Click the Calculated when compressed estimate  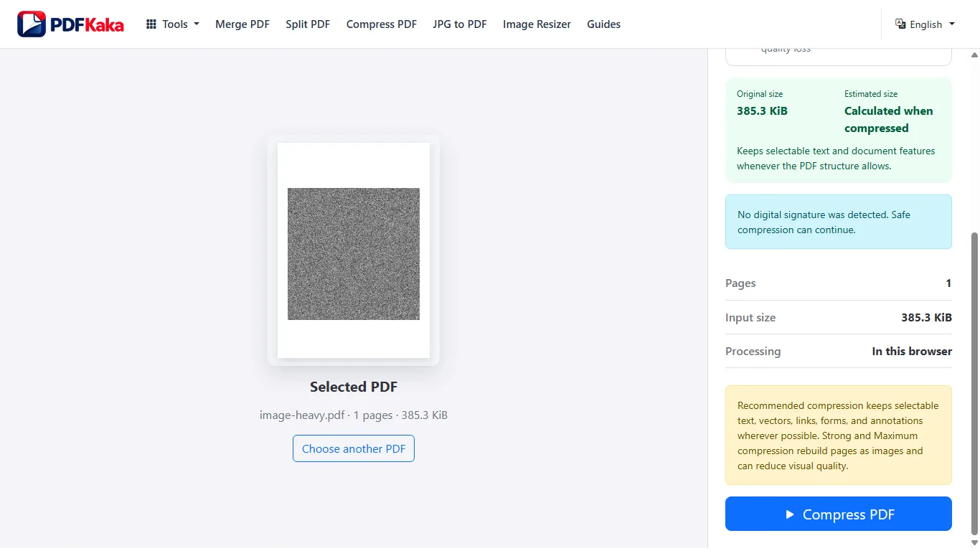click(x=889, y=120)
